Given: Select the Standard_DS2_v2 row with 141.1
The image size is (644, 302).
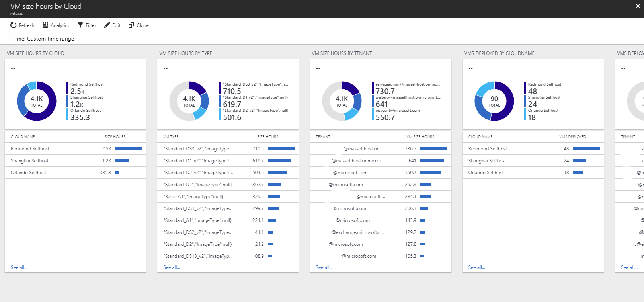Looking at the screenshot, I should point(228,232).
